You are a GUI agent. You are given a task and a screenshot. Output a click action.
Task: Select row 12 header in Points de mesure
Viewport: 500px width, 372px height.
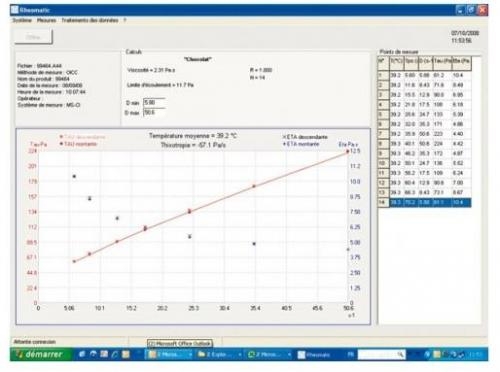pos(383,183)
